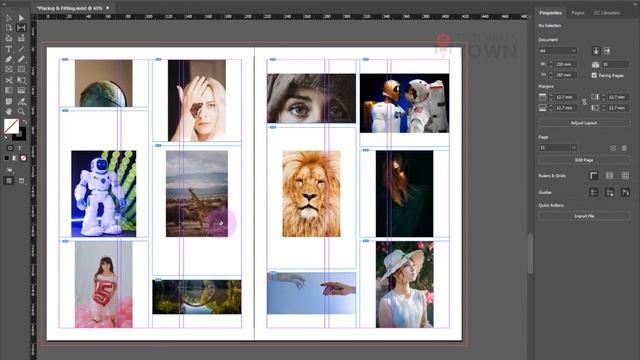The height and width of the screenshot is (360, 640).
Task: Select the Placing & Fitting document tab
Action: (69, 8)
